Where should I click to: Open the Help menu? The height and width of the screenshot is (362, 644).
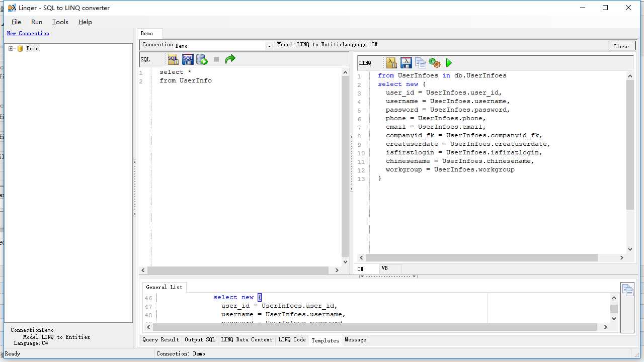(85, 22)
